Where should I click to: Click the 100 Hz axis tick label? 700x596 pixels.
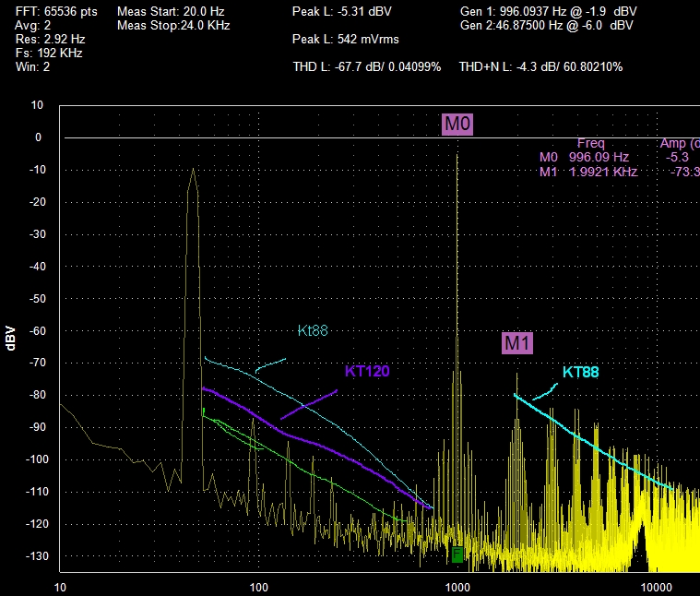[x=259, y=587]
